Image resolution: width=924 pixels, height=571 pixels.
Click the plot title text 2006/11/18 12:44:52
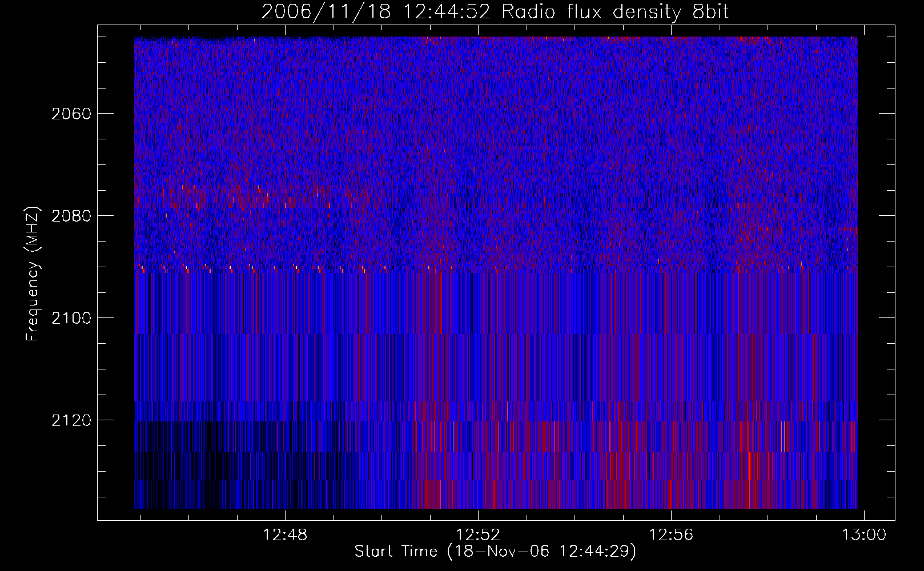tap(376, 11)
